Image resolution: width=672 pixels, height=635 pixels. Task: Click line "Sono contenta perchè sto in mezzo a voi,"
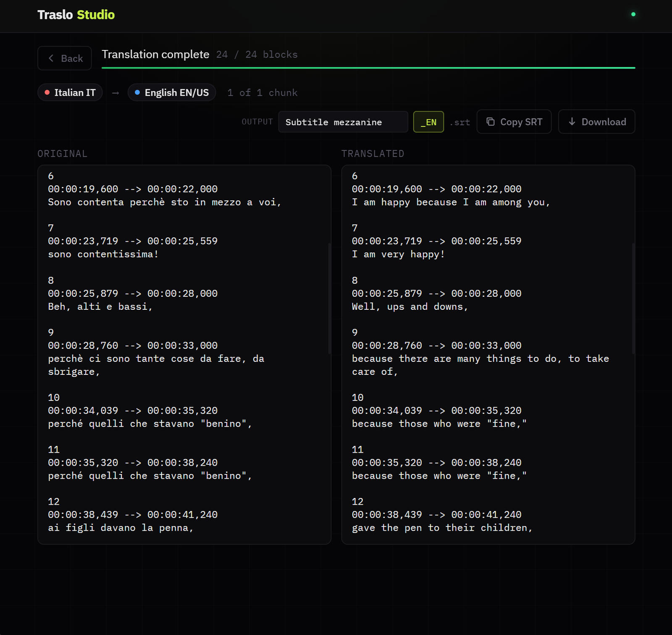coord(165,202)
